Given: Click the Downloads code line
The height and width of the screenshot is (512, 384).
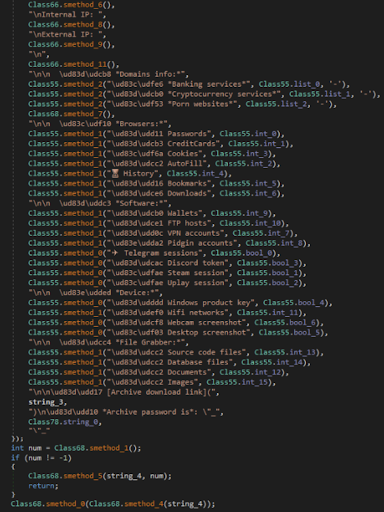Looking at the screenshot, I should coord(156,194).
